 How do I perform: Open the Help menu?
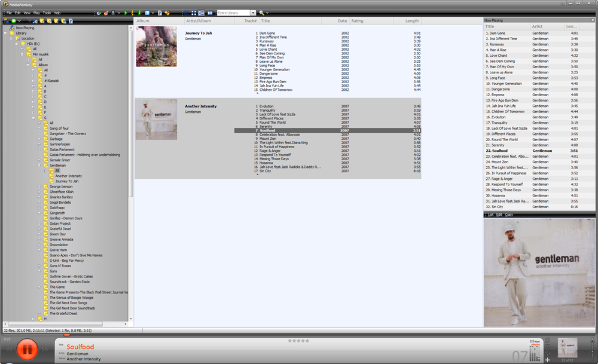[57, 13]
